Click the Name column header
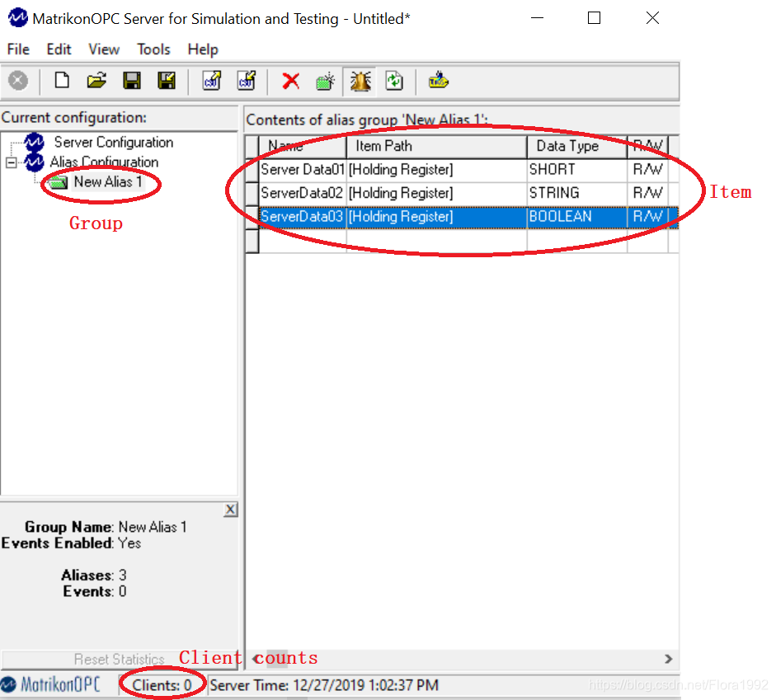 click(303, 147)
